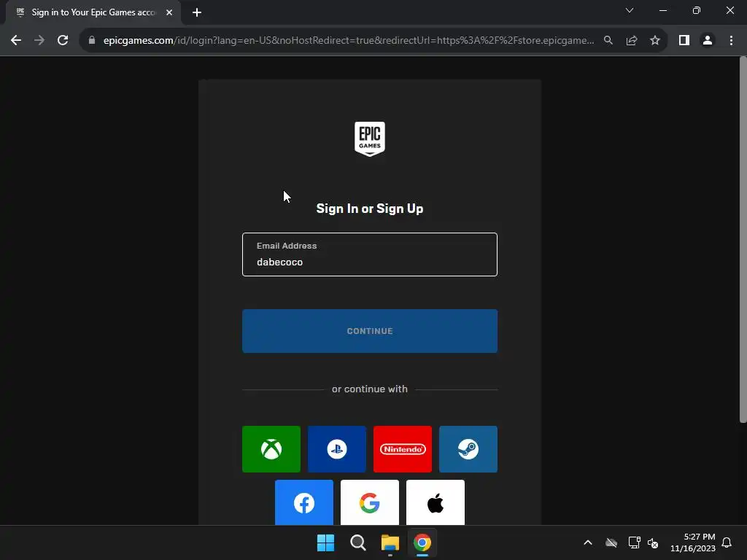Image resolution: width=747 pixels, height=560 pixels.
Task: Open Chrome's three-dot menu
Action: coord(731,41)
